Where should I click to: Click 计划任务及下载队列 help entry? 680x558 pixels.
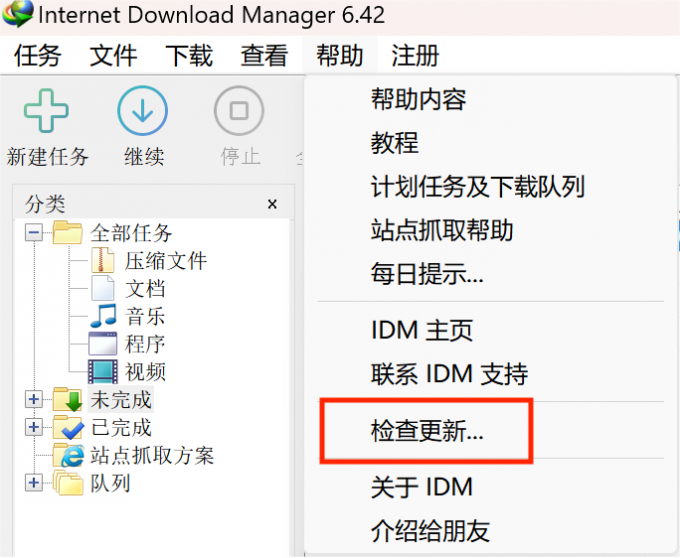[477, 186]
